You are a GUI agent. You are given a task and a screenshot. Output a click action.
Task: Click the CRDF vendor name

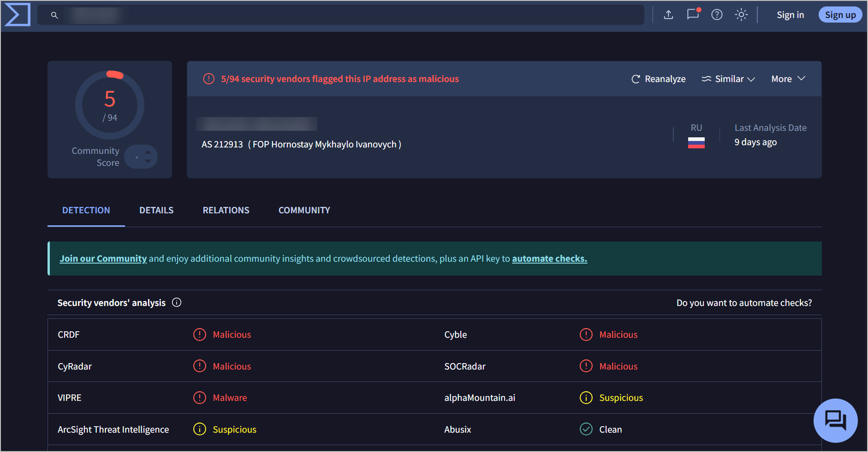click(x=69, y=335)
